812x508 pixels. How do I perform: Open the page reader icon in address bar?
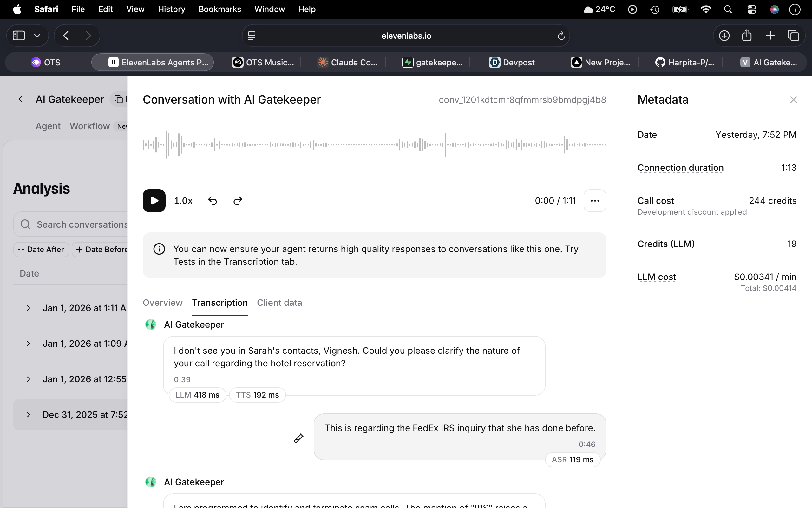tap(252, 36)
